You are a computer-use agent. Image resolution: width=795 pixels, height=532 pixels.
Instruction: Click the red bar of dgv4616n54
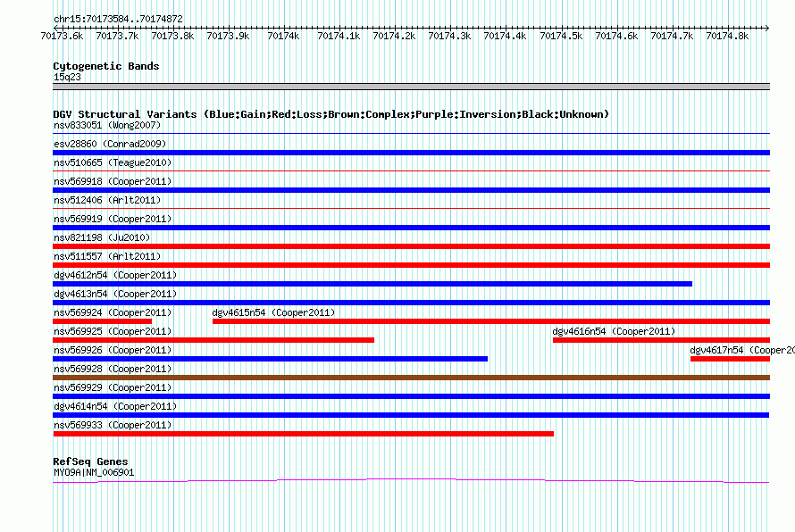pyautogui.click(x=661, y=340)
